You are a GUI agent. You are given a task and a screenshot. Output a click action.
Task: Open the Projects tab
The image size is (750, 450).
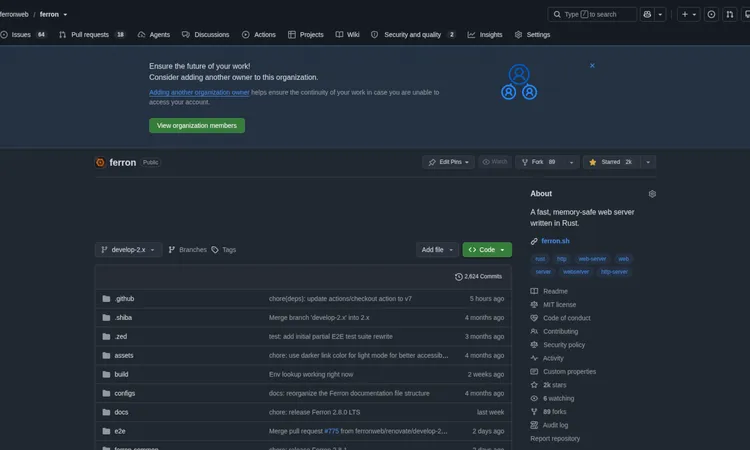coord(306,34)
